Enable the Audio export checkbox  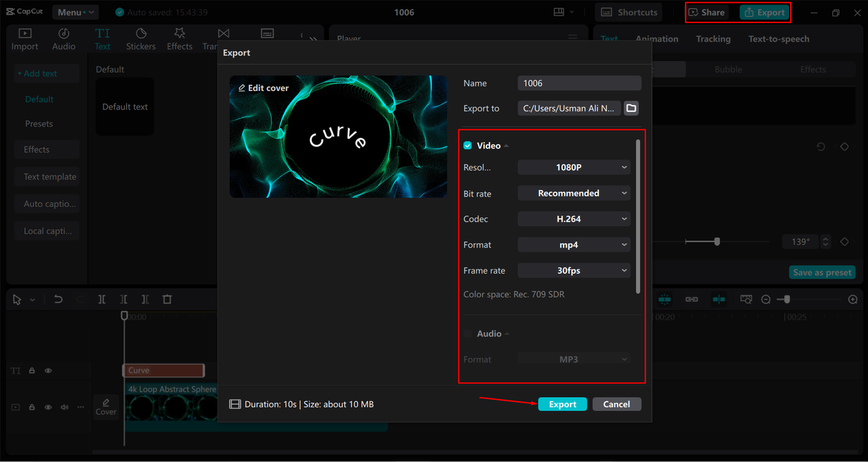click(x=468, y=334)
